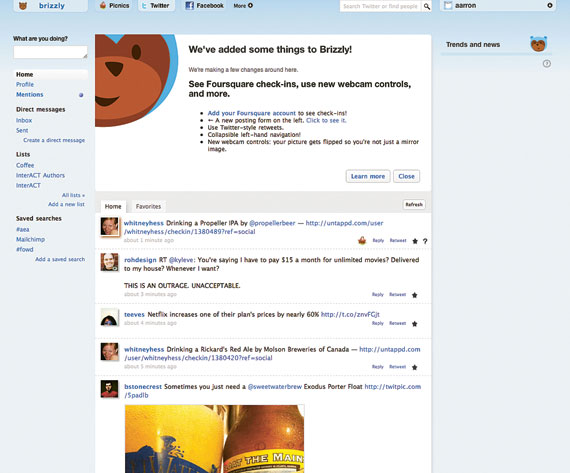Open the #fowd saved search
This screenshot has width=570, height=473.
point(24,249)
